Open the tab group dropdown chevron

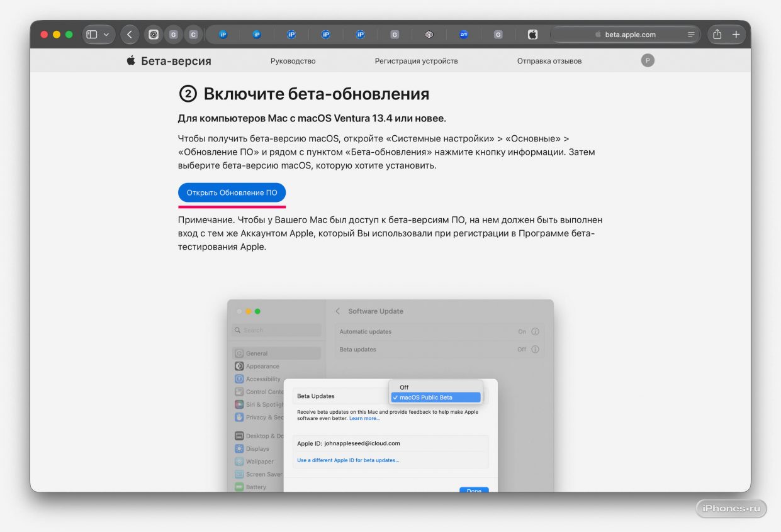(106, 35)
